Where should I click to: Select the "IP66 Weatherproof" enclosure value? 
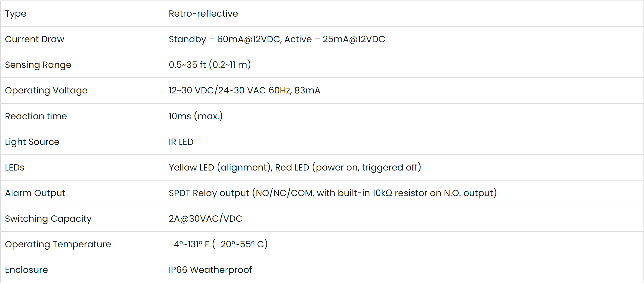pos(210,270)
